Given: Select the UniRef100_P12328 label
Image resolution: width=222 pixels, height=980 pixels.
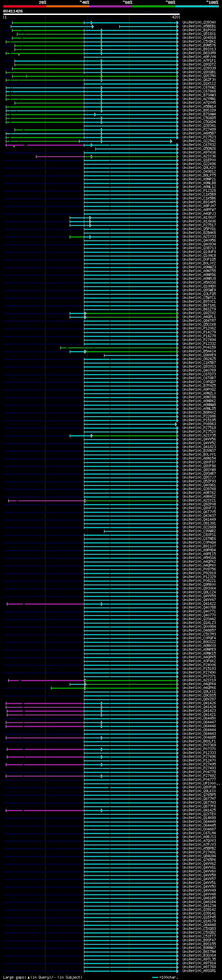Looking at the screenshot, I should [x=199, y=191].
